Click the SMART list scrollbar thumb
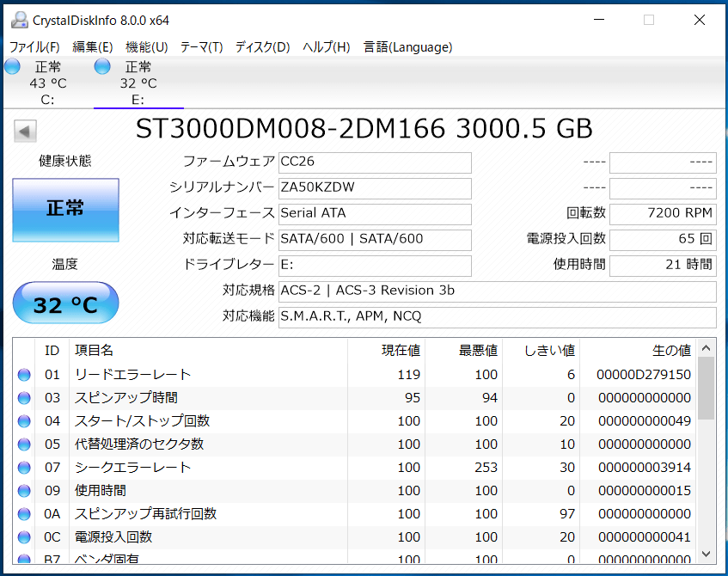The image size is (728, 576). [x=706, y=389]
